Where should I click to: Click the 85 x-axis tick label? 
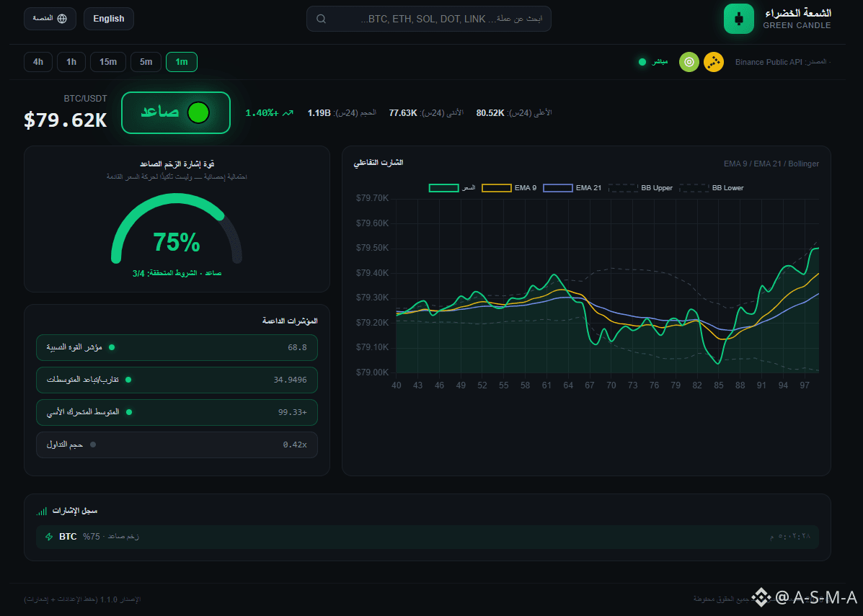[719, 385]
